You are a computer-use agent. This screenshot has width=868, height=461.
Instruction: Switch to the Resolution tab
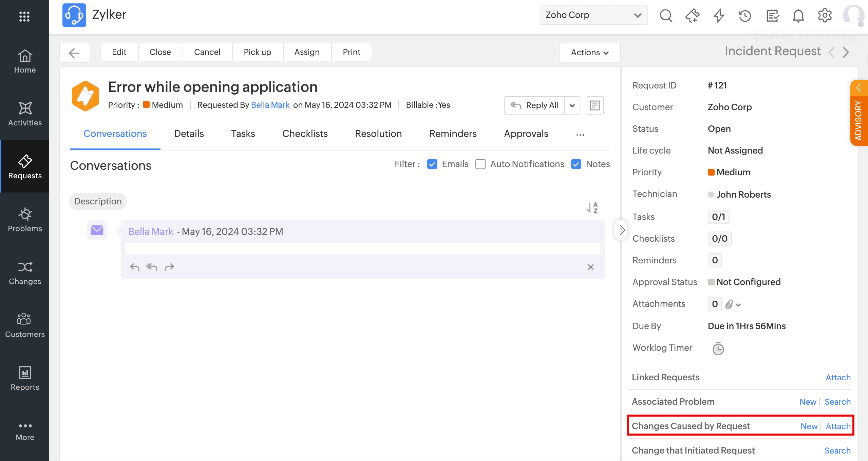[x=378, y=134]
